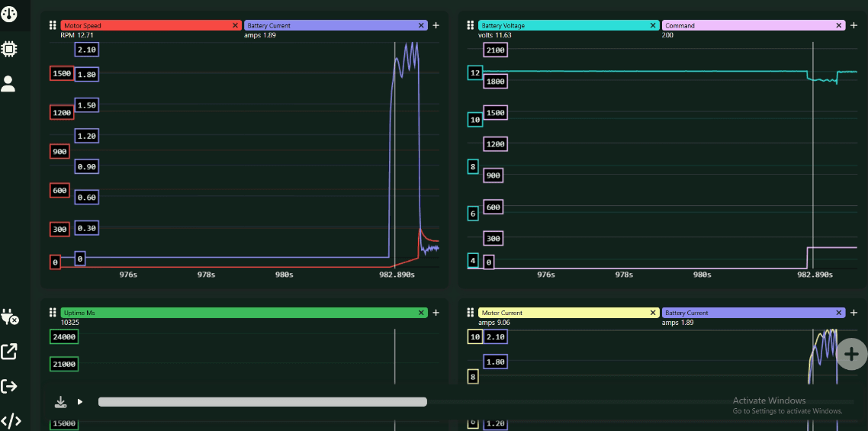Add a series to the Uptime Ms chart
This screenshot has width=868, height=431.
[x=436, y=313]
